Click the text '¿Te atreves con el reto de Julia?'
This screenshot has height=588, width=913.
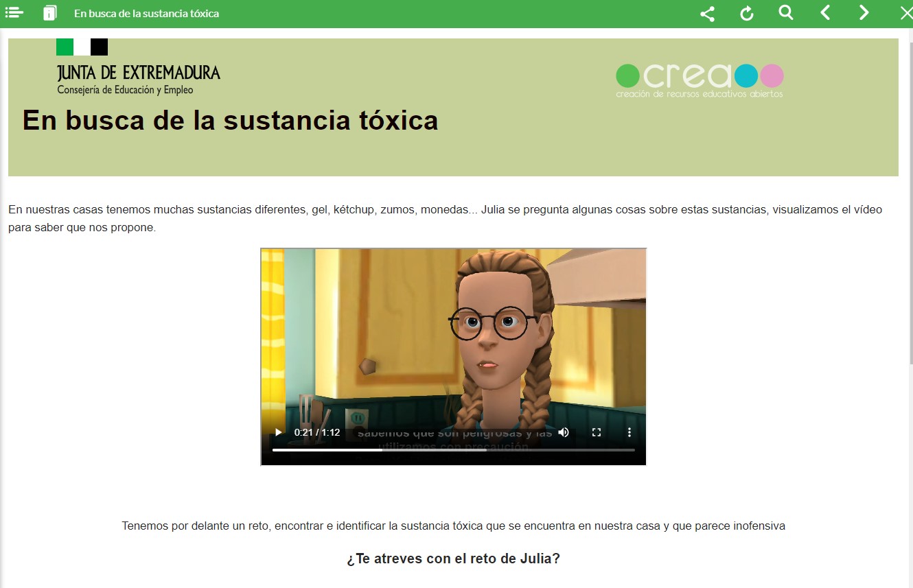(453, 558)
